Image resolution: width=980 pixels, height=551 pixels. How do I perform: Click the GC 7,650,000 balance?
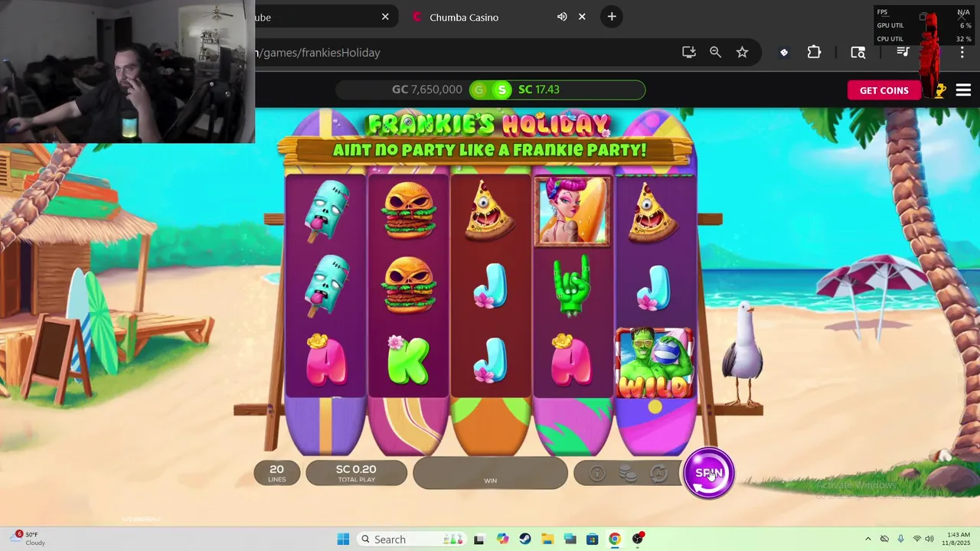[426, 90]
